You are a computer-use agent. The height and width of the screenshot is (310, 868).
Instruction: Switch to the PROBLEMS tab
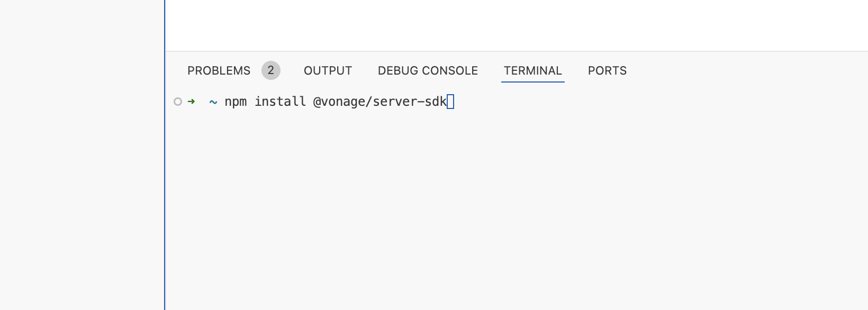click(219, 70)
